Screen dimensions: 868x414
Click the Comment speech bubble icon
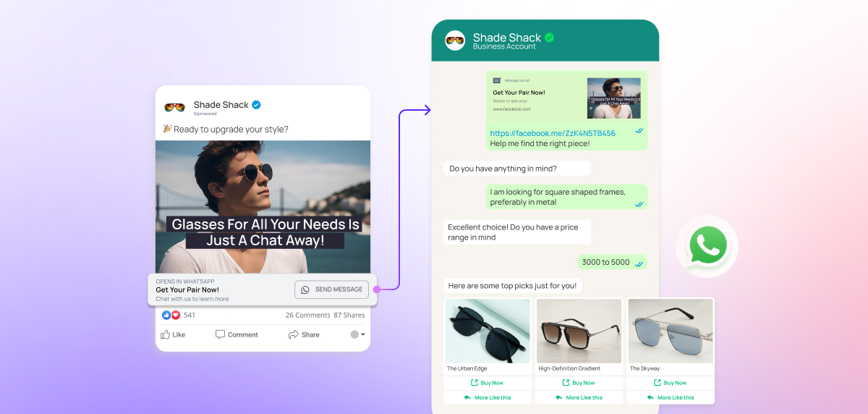[220, 334]
